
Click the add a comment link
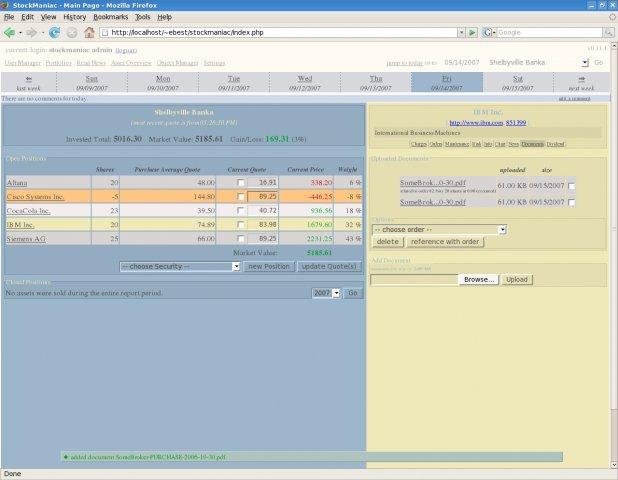coord(574,99)
